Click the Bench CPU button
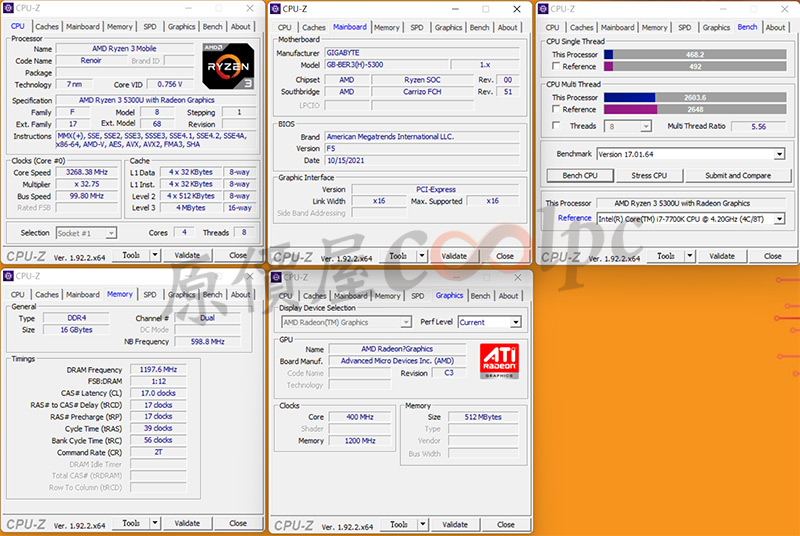Screen dimensions: 800x536 (580, 175)
